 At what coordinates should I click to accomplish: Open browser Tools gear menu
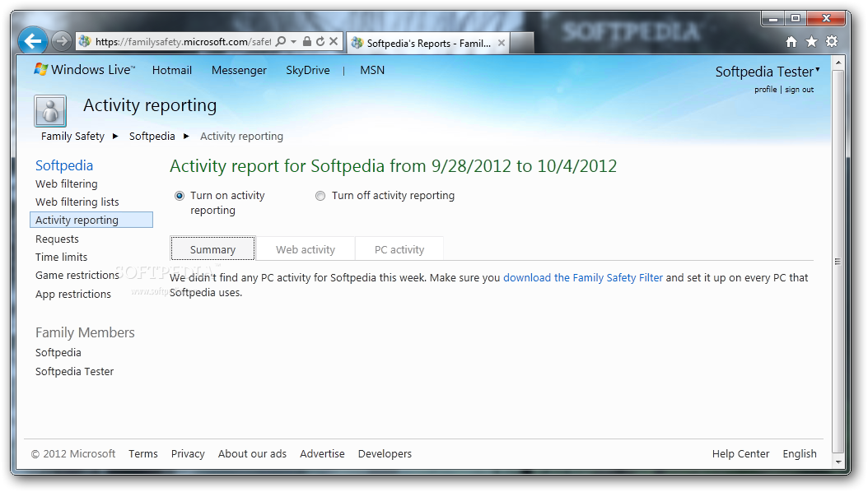coord(832,41)
